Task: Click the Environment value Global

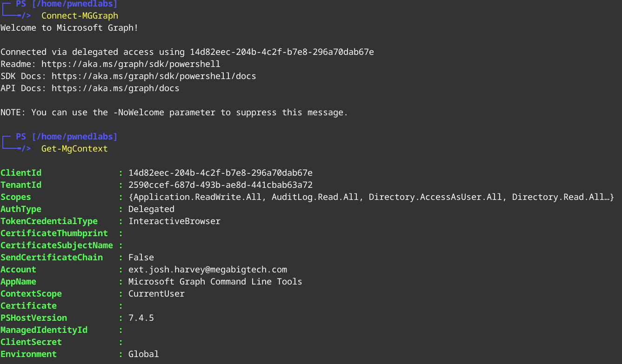Action: coord(143,354)
